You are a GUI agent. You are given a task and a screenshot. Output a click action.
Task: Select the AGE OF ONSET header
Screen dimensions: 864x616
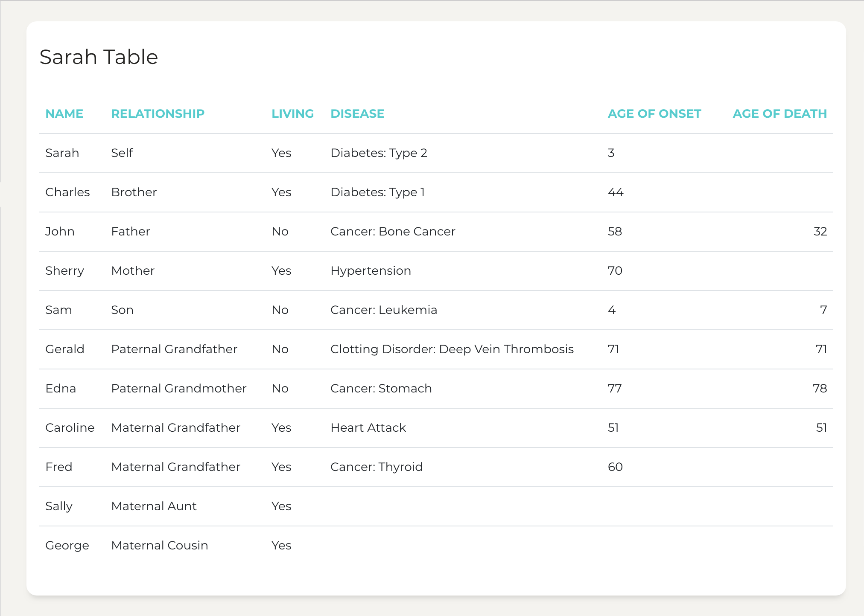pos(654,113)
